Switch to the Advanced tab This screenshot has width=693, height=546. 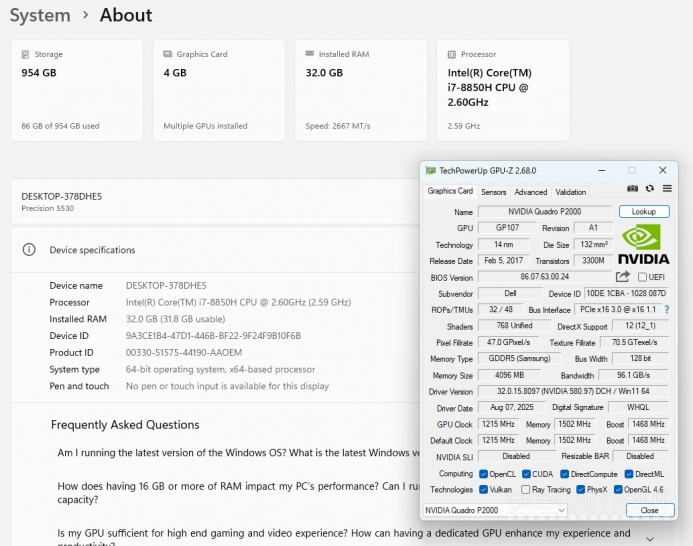tap(530, 192)
